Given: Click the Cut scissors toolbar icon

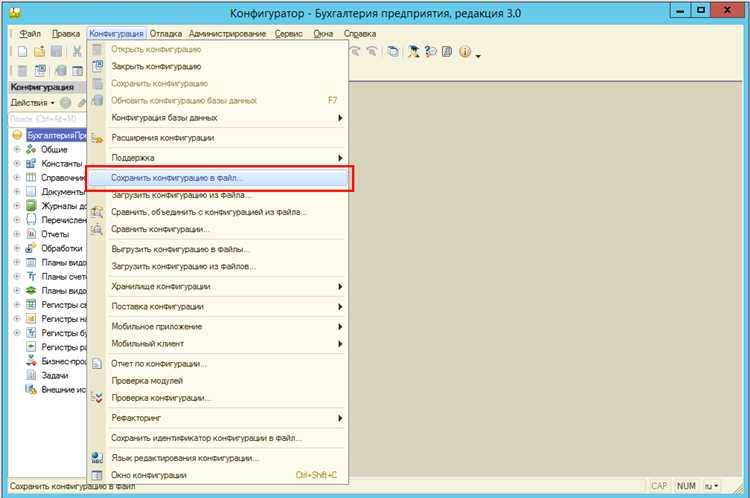Looking at the screenshot, I should tap(77, 52).
